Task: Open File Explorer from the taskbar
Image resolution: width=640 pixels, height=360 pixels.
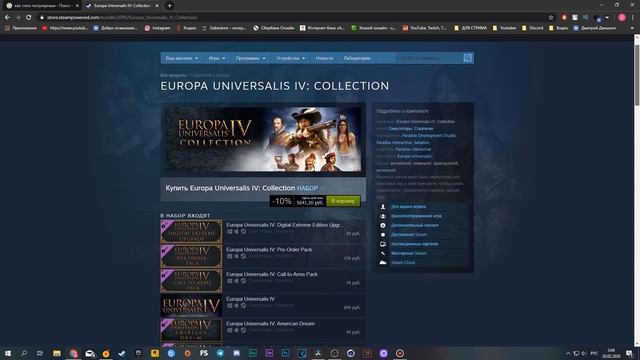Action: pyautogui.click(x=57, y=353)
